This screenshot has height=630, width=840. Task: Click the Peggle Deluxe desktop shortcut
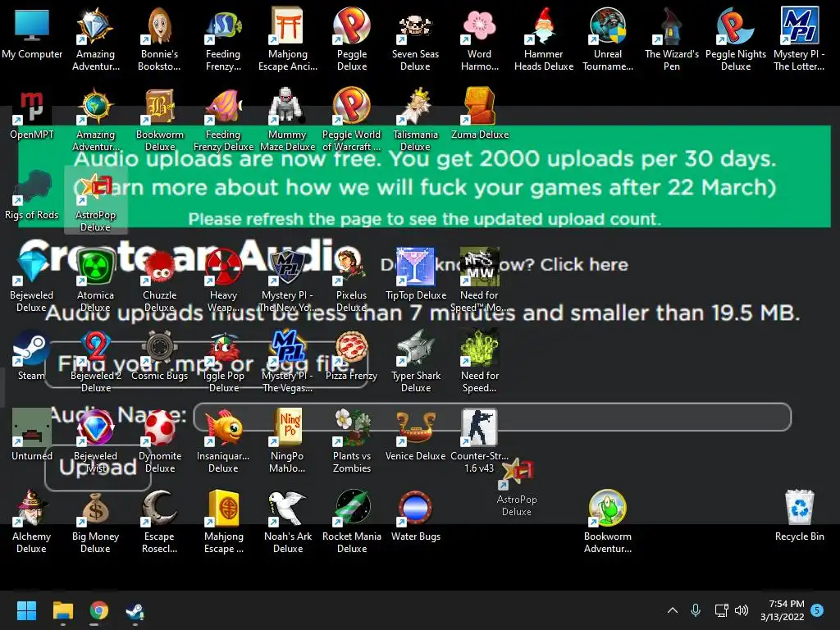click(x=351, y=38)
